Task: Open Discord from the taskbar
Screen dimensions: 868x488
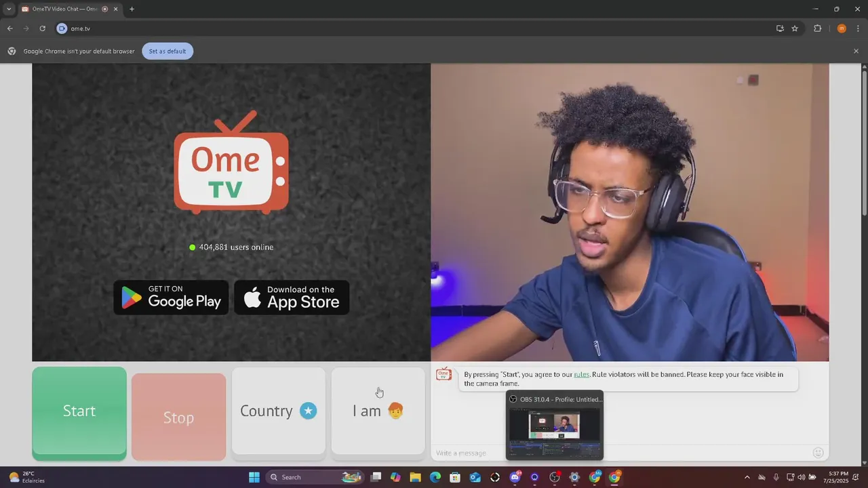Action: pyautogui.click(x=515, y=477)
